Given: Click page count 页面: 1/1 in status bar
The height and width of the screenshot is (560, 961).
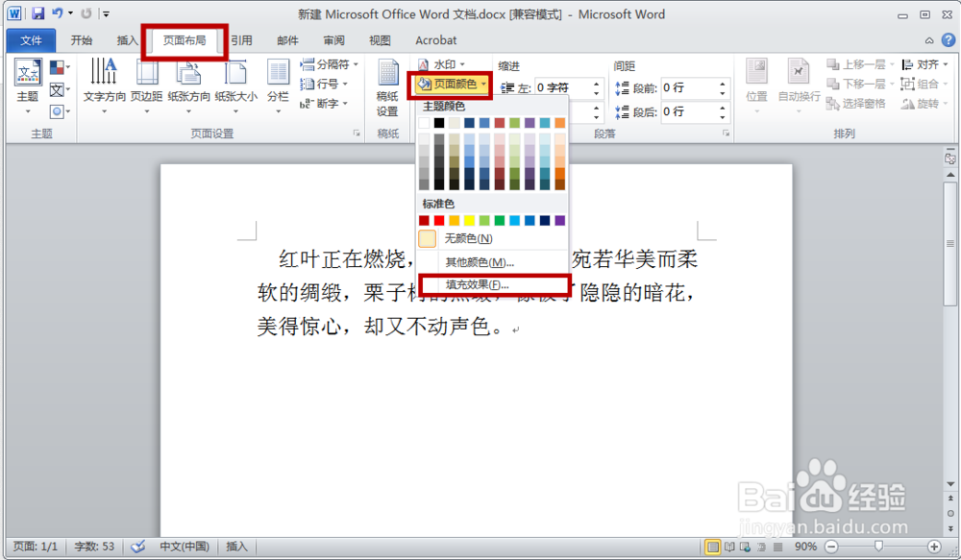Looking at the screenshot, I should tap(36, 547).
